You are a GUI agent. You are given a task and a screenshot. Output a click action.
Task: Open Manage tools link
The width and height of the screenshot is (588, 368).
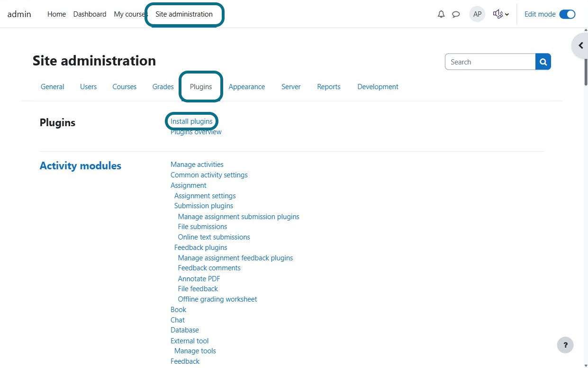point(195,351)
